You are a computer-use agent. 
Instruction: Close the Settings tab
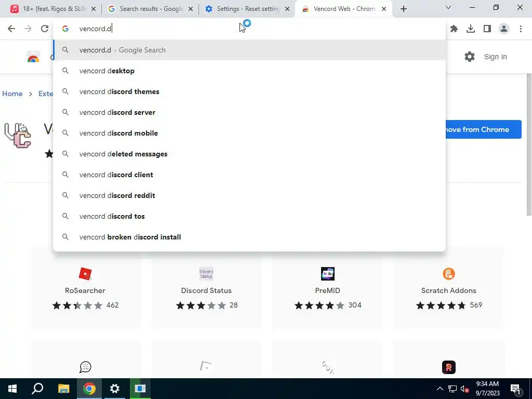(287, 9)
